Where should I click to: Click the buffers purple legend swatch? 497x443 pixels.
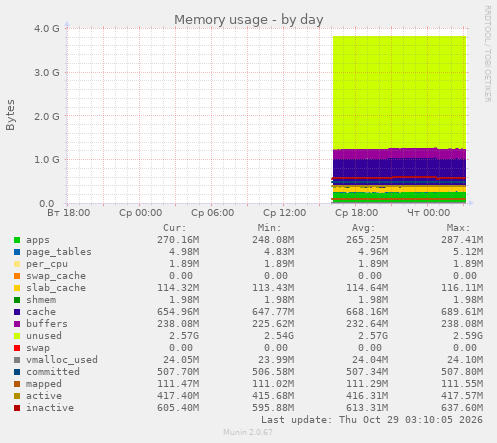(17, 324)
